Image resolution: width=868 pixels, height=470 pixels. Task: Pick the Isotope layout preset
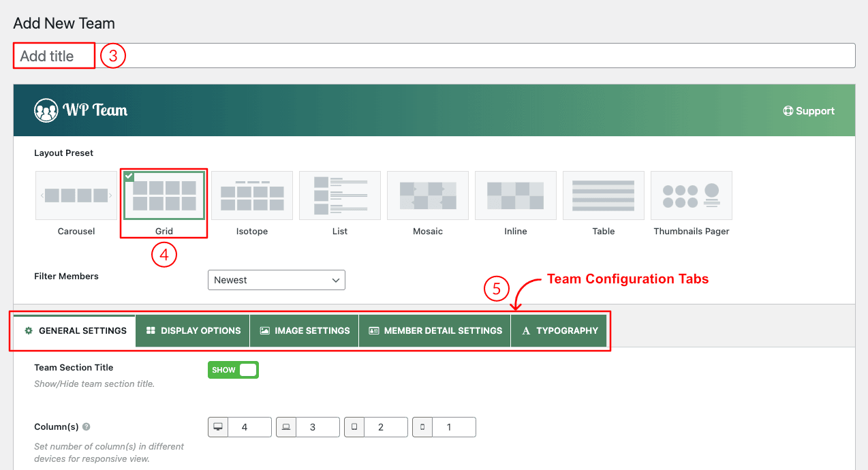coord(251,195)
